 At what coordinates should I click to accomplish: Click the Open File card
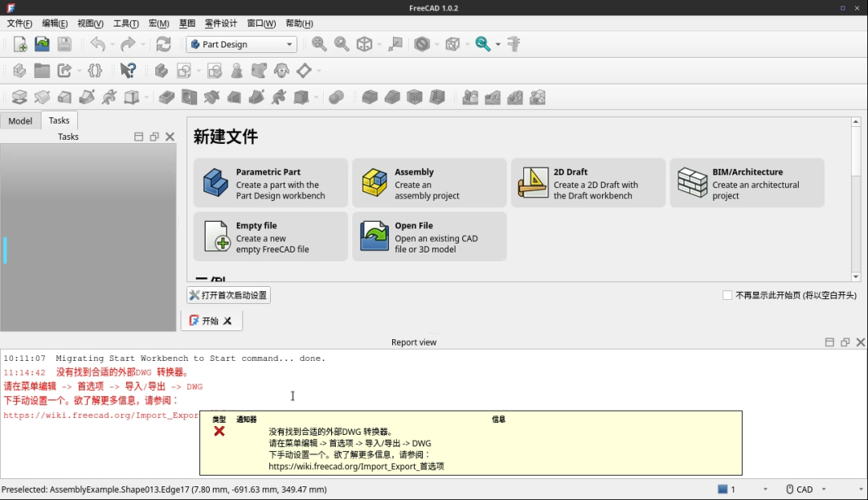[x=429, y=236]
